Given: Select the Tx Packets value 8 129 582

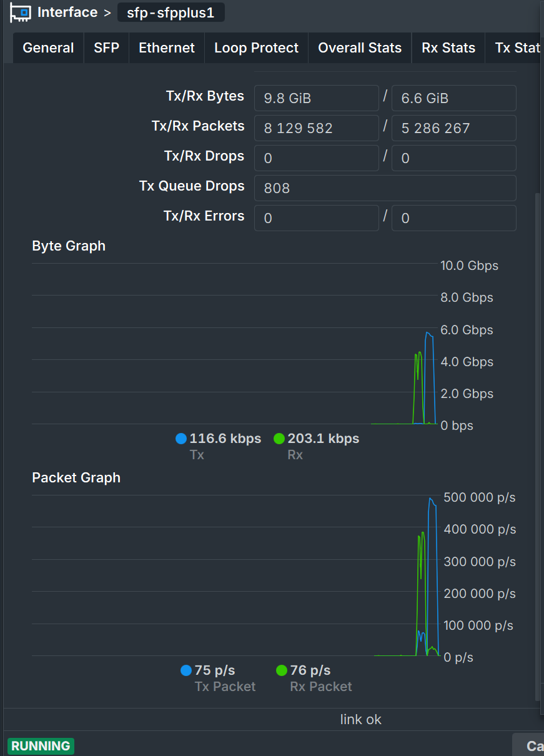Looking at the screenshot, I should 317,128.
